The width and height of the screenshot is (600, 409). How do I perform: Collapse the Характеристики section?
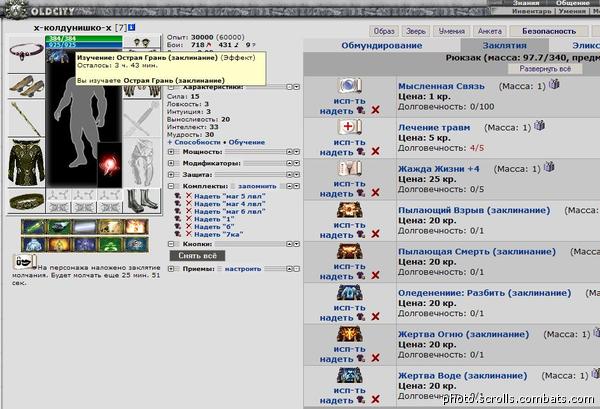[x=171, y=87]
